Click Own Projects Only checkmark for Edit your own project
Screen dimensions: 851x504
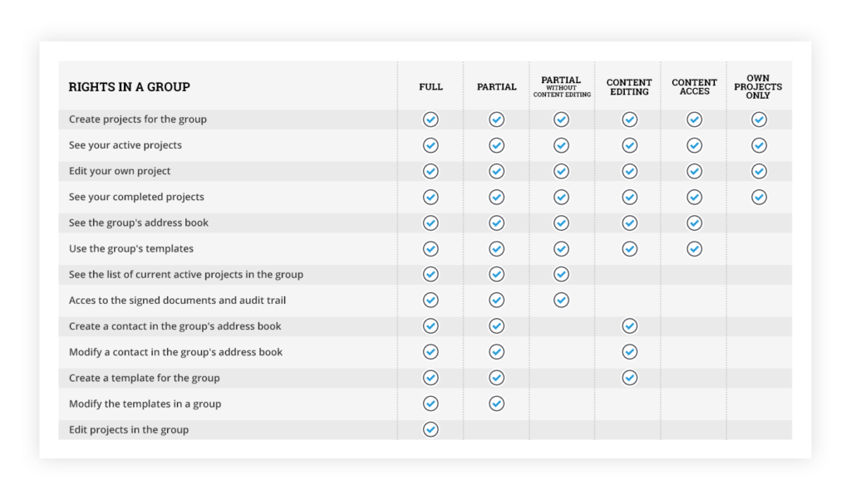tap(759, 171)
